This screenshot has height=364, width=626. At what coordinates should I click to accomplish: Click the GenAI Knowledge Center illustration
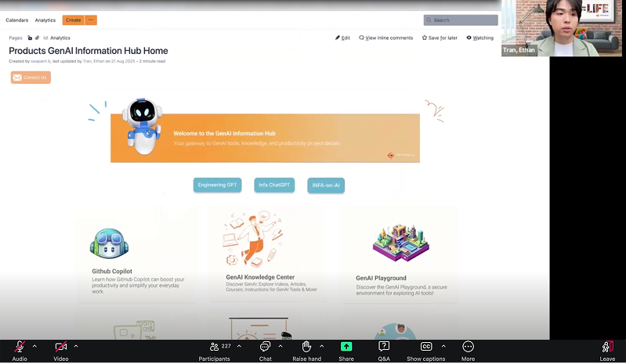[253, 240]
